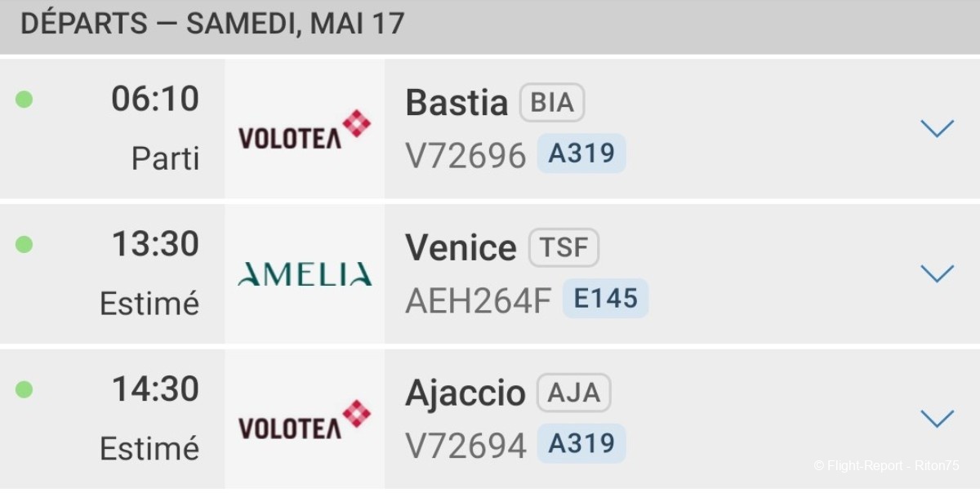The width and height of the screenshot is (980, 493).
Task: Open flight number V72696
Action: click(x=465, y=156)
